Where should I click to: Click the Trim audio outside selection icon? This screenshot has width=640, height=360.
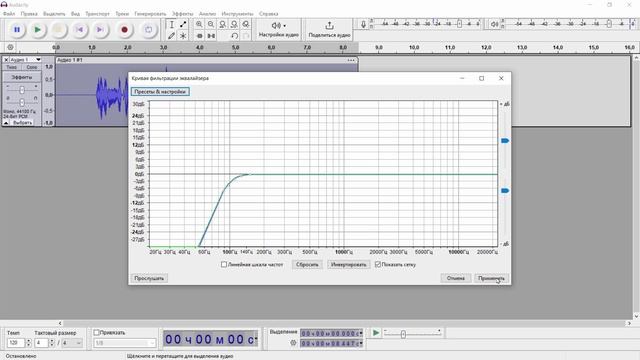click(x=199, y=36)
